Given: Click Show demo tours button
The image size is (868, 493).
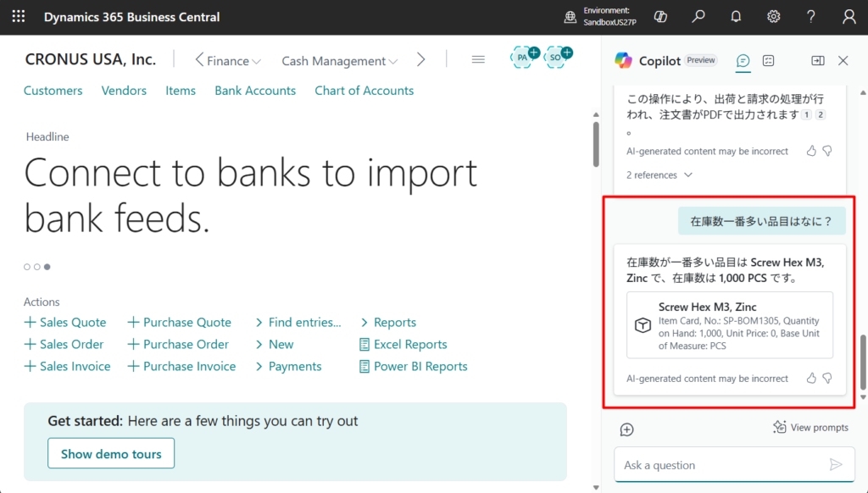Looking at the screenshot, I should (x=111, y=454).
